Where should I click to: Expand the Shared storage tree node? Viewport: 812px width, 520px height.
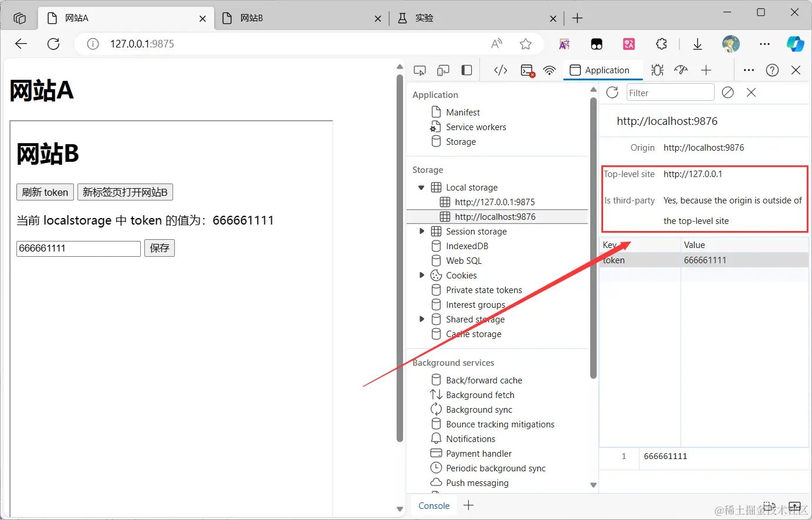[421, 320]
